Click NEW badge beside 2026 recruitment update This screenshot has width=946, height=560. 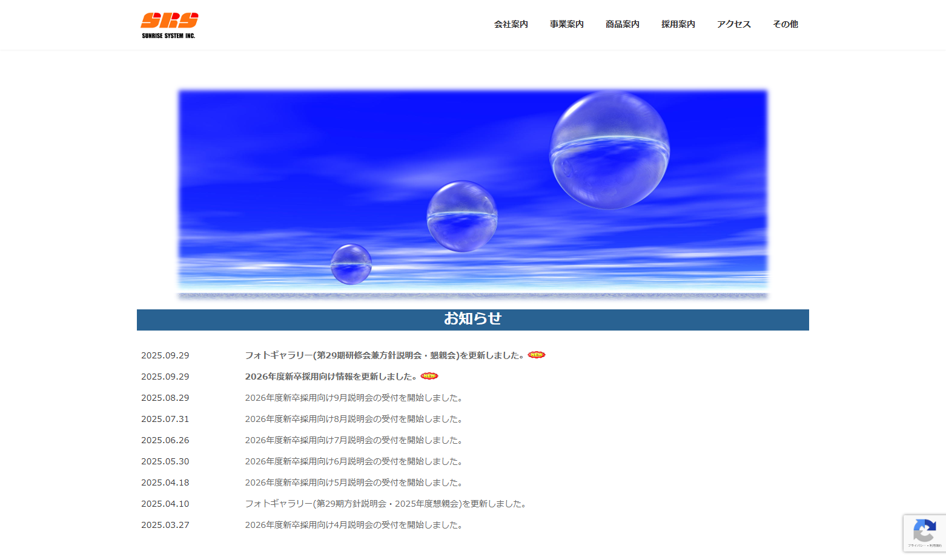[x=429, y=376]
